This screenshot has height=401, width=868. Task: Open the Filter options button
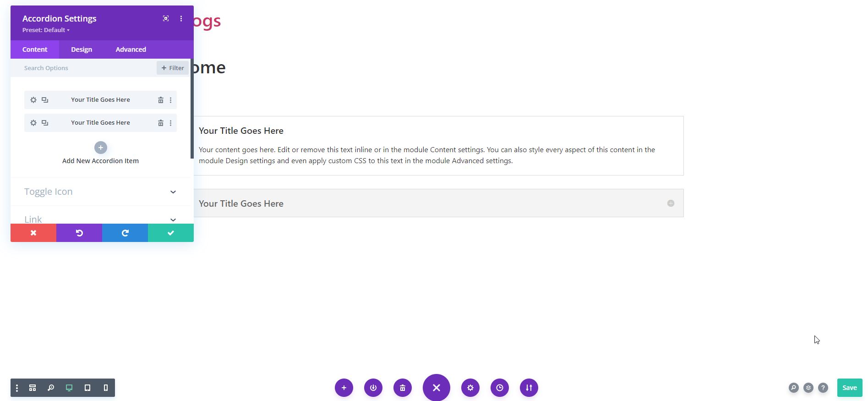pos(173,68)
